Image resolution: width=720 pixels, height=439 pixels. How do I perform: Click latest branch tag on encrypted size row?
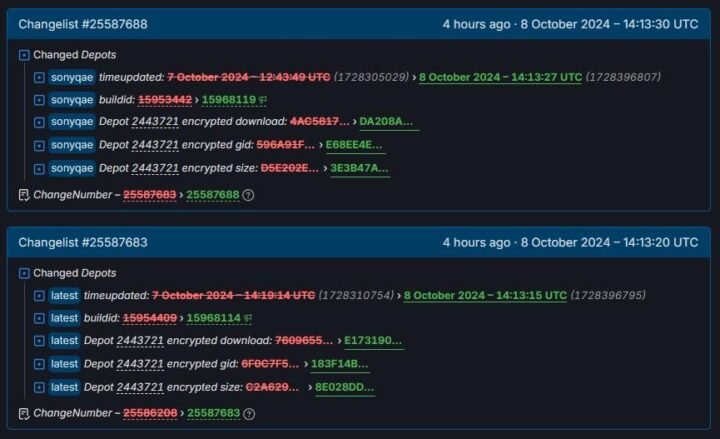[x=64, y=387]
